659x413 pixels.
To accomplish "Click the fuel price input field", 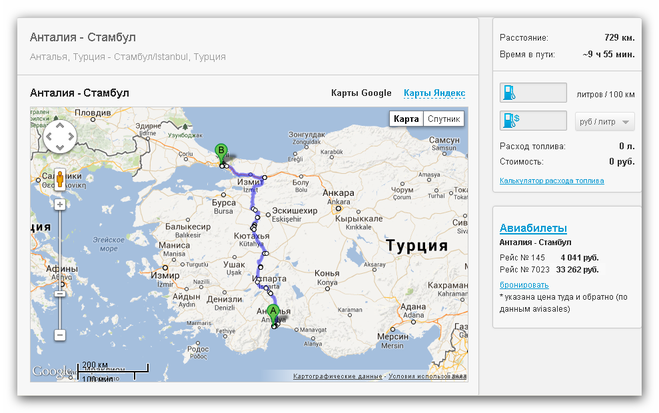I will click(x=533, y=121).
